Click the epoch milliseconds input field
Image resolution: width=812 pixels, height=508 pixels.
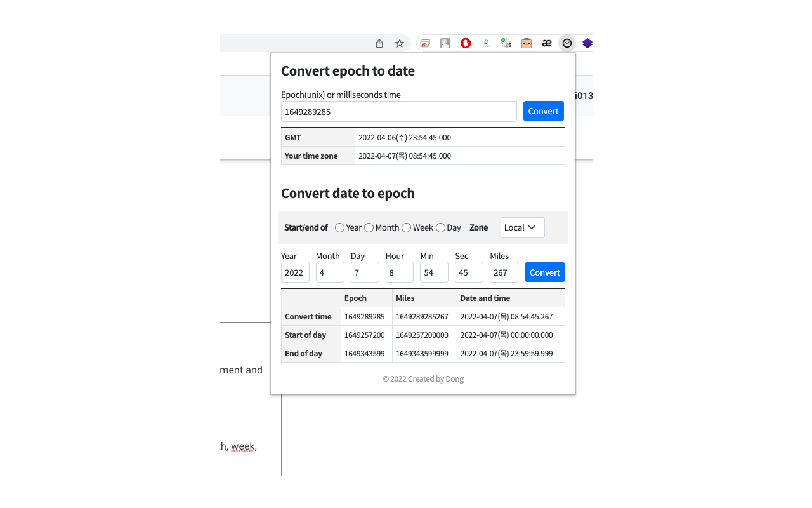coord(399,111)
